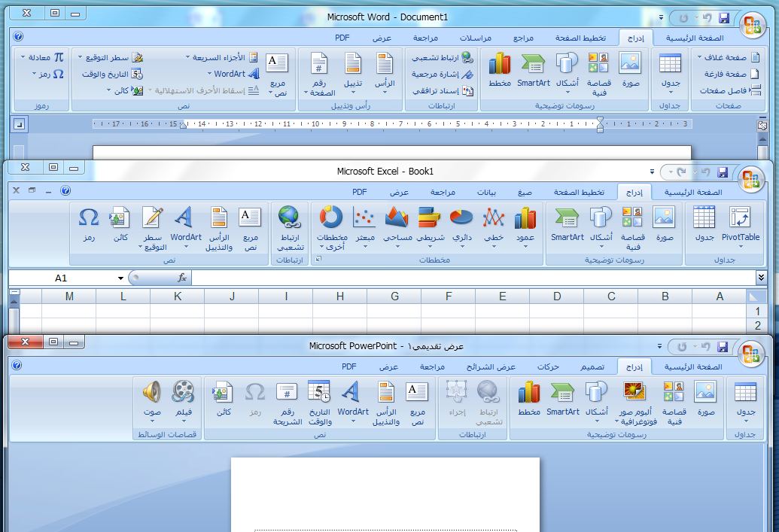Image resolution: width=779 pixels, height=532 pixels.
Task: Insert صورة picture in Excel
Action: 665,224
